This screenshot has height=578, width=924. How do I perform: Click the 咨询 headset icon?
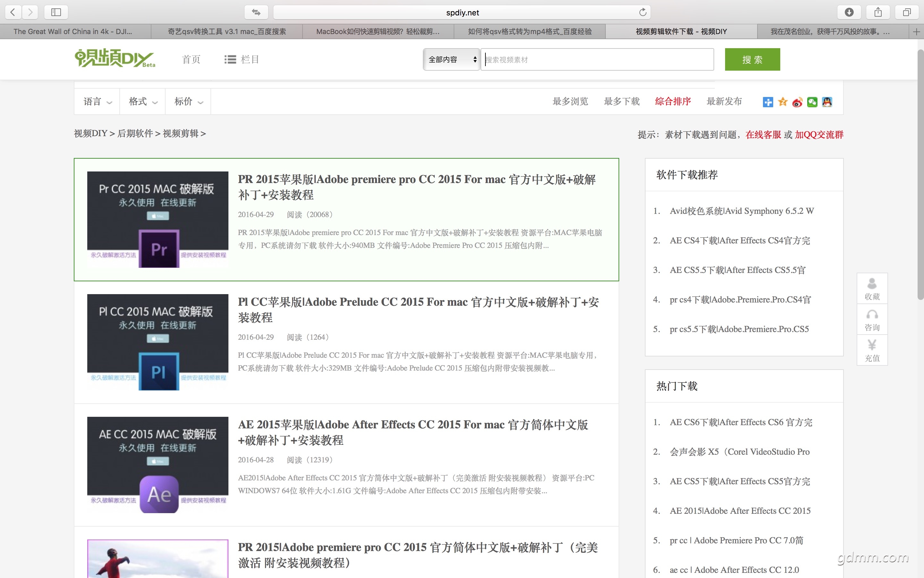872,320
